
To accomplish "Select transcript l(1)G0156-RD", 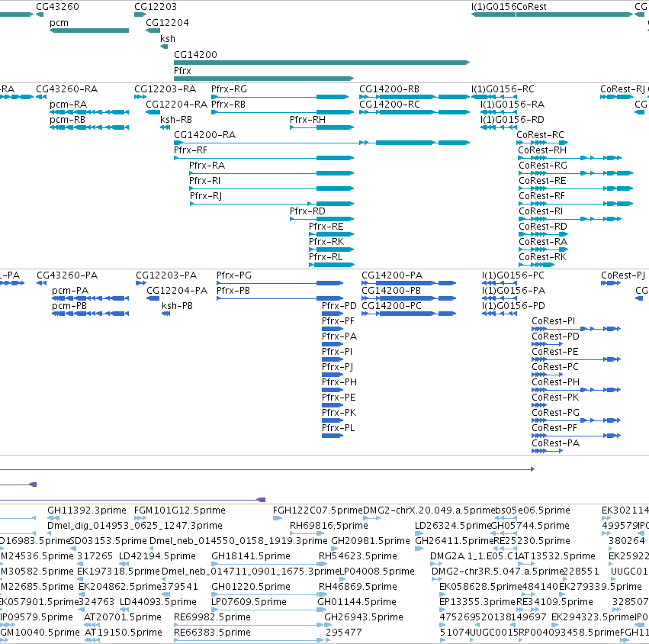I will point(499,127).
